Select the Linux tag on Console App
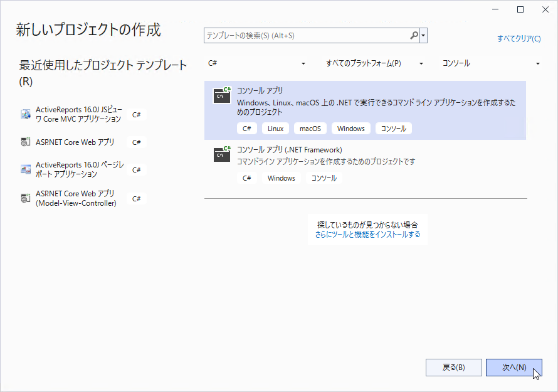Viewport: 558px width, 392px height. coord(275,129)
